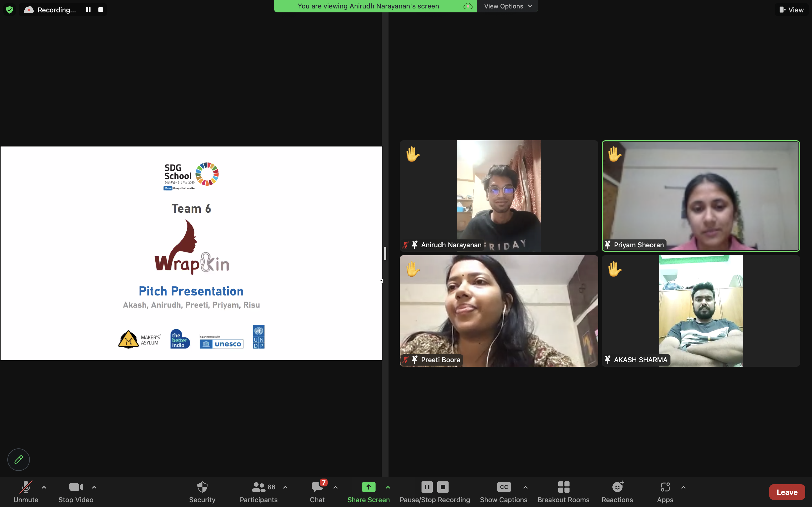Click the green annotation pencil icon

pos(18,459)
